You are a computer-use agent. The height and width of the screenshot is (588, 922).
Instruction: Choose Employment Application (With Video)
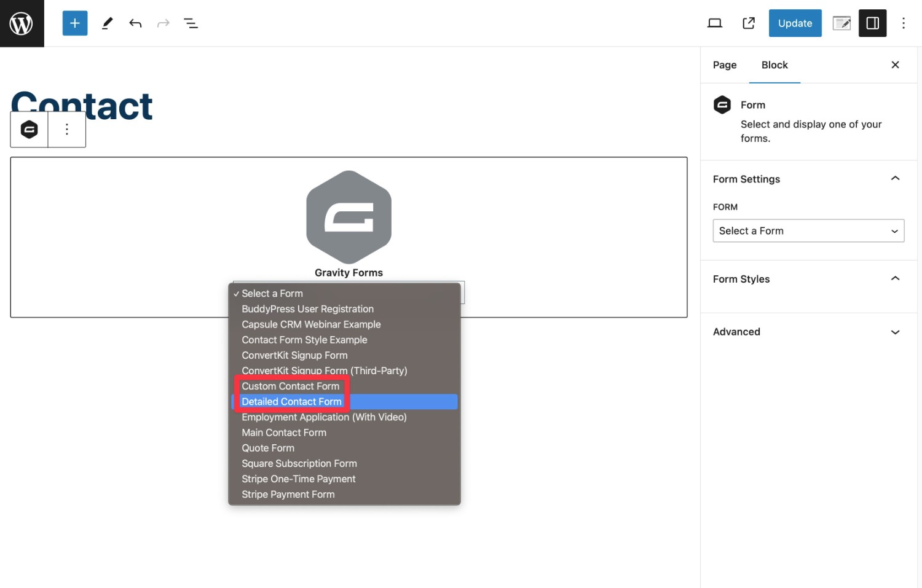click(344, 417)
